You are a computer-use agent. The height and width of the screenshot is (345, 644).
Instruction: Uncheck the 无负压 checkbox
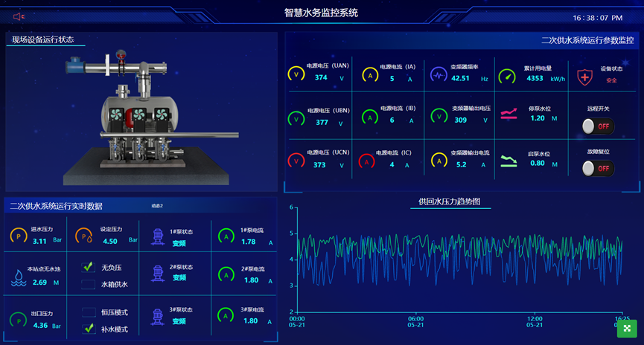(x=88, y=267)
